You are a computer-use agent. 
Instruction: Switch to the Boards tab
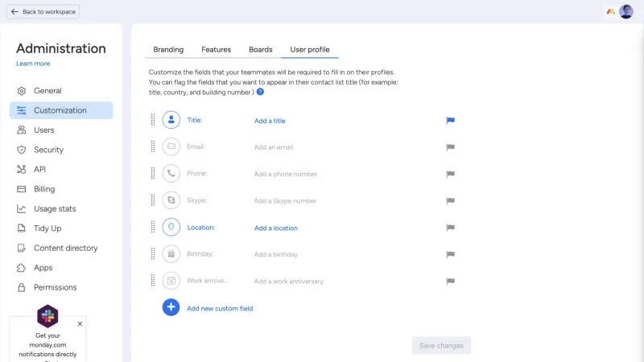pos(260,50)
